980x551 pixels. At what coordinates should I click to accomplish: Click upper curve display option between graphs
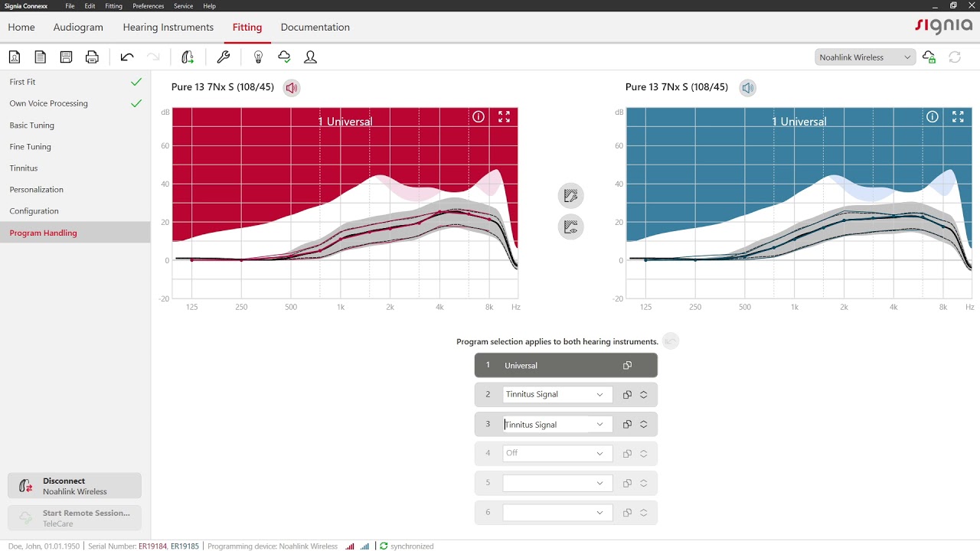click(570, 196)
